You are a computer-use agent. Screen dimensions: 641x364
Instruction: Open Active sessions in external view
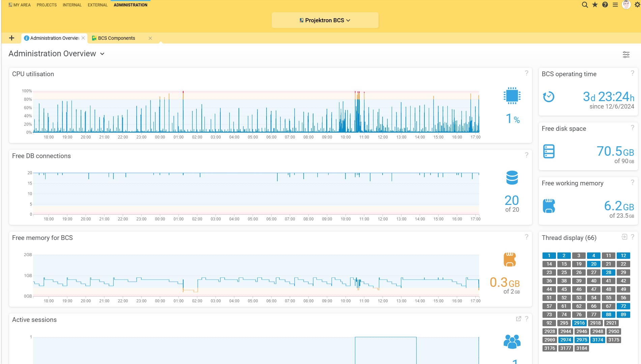pyautogui.click(x=519, y=319)
